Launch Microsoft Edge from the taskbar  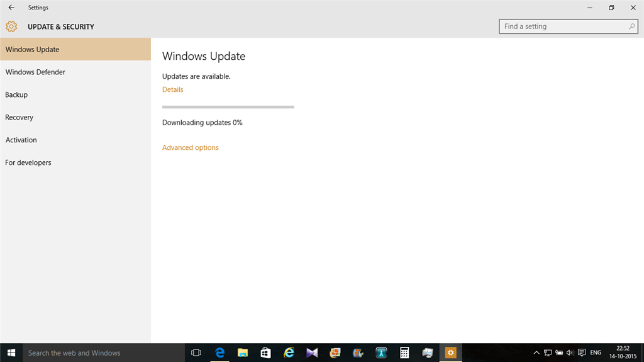[219, 353]
